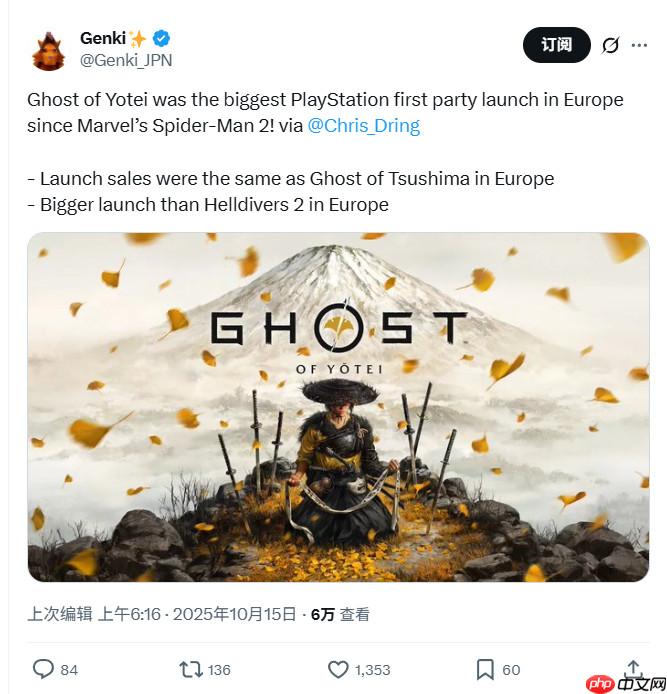The width and height of the screenshot is (667, 694).
Task: Open Genki's profile avatar
Action: [x=48, y=49]
